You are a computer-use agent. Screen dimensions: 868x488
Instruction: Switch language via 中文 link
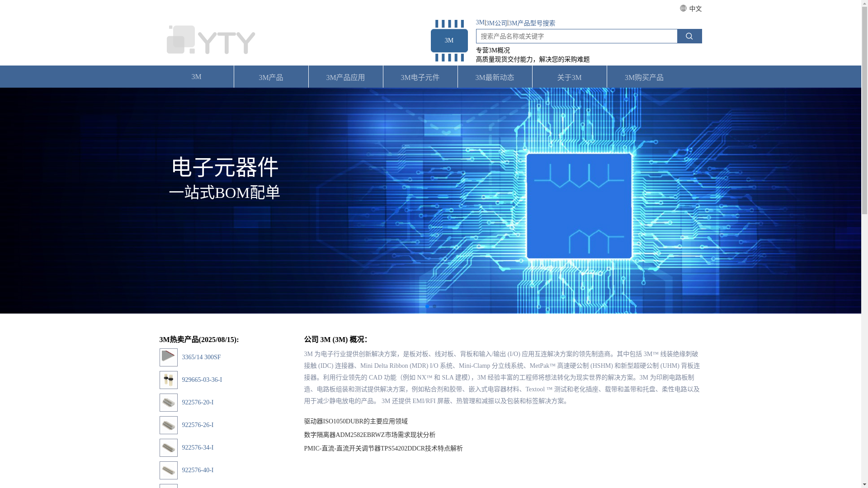tap(695, 9)
